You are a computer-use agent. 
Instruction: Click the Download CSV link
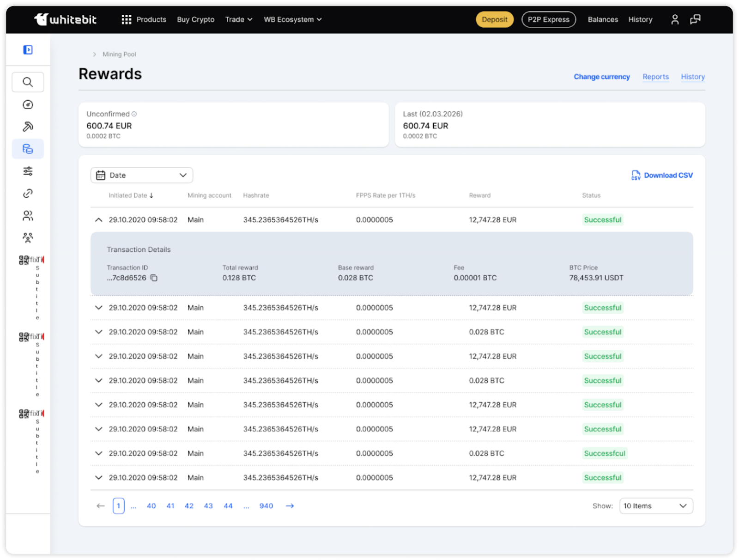pyautogui.click(x=662, y=175)
